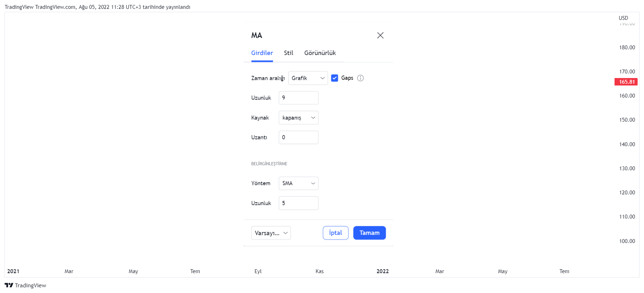The width and height of the screenshot is (644, 293).
Task: Open the Yöntem SMA dropdown
Action: (x=299, y=183)
